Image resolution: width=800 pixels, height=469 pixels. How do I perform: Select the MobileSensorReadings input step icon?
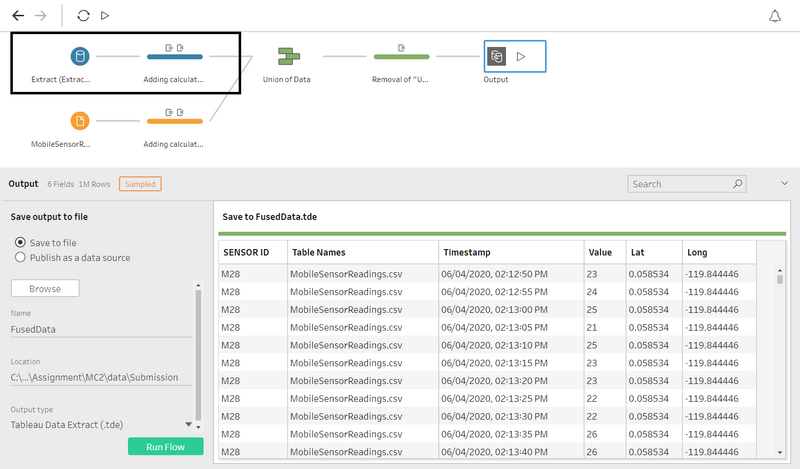[80, 121]
